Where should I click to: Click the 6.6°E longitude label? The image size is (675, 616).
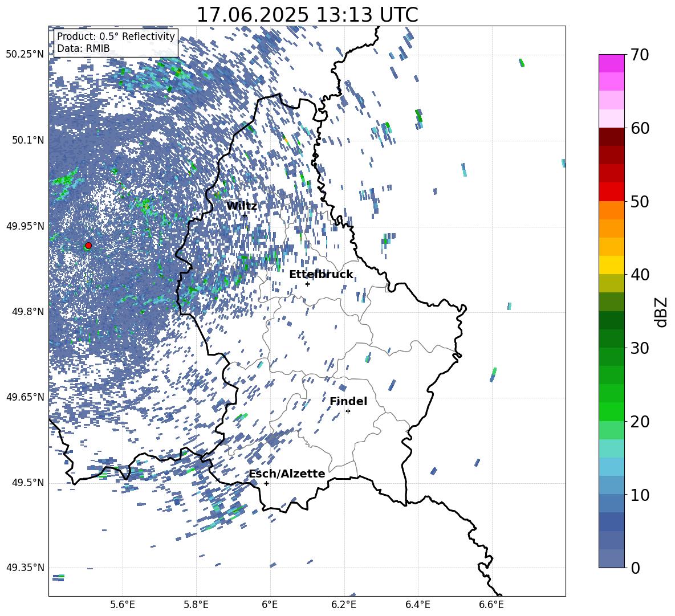[x=491, y=605]
